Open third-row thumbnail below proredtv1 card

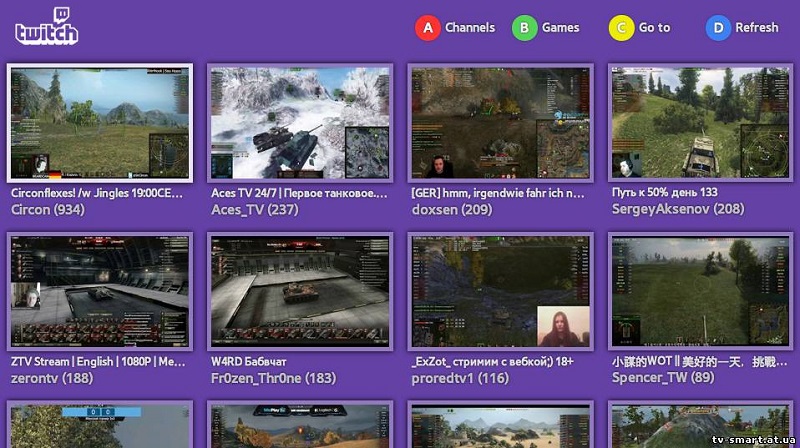(501, 425)
